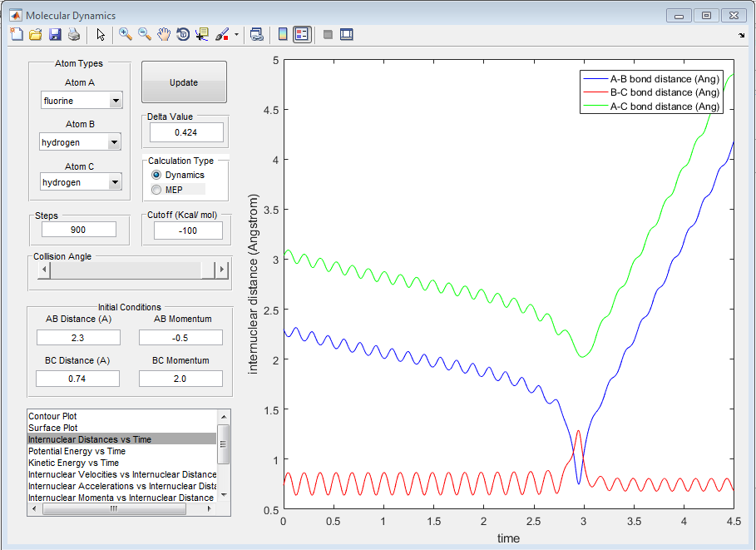Click the Steps input field
The height and width of the screenshot is (550, 756).
[79, 230]
